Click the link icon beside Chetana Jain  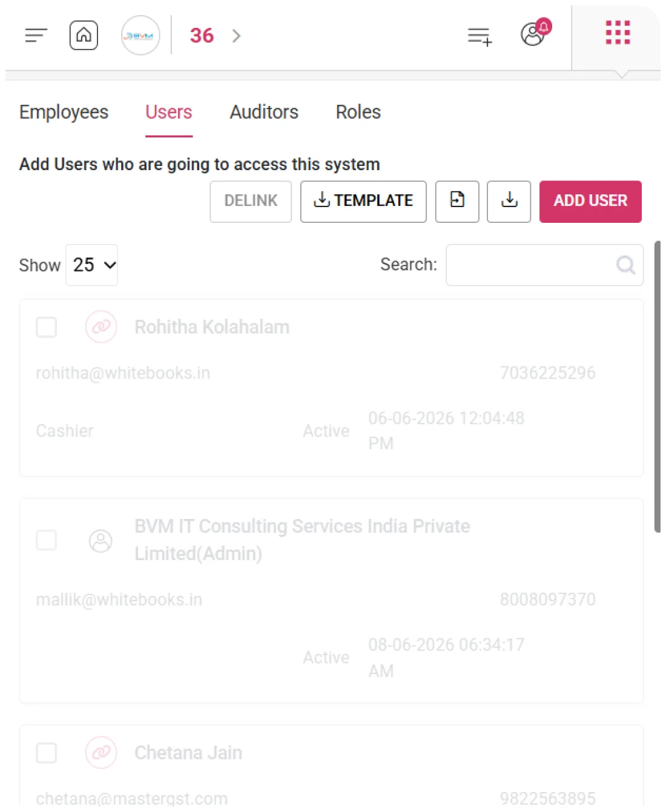[101, 753]
